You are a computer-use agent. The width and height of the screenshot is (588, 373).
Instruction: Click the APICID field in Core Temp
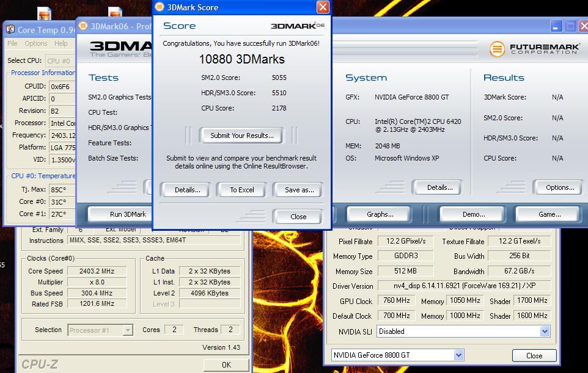(x=62, y=99)
